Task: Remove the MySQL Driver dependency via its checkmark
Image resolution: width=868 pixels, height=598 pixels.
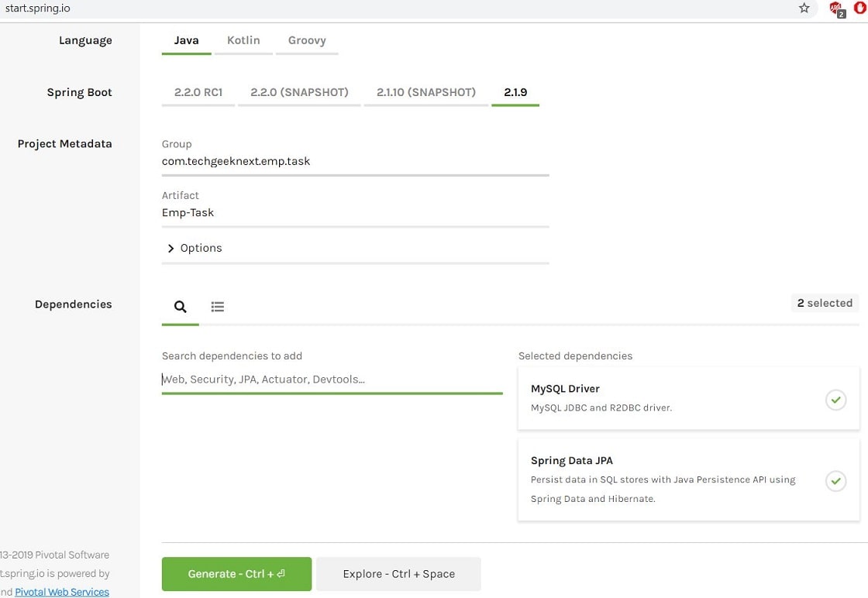Action: [836, 400]
